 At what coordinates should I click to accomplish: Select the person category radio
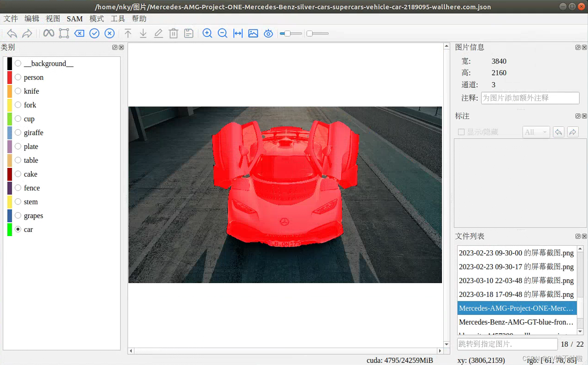pyautogui.click(x=18, y=77)
